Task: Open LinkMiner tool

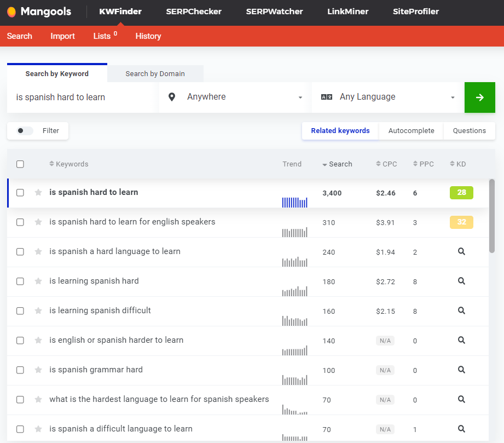Action: click(348, 11)
